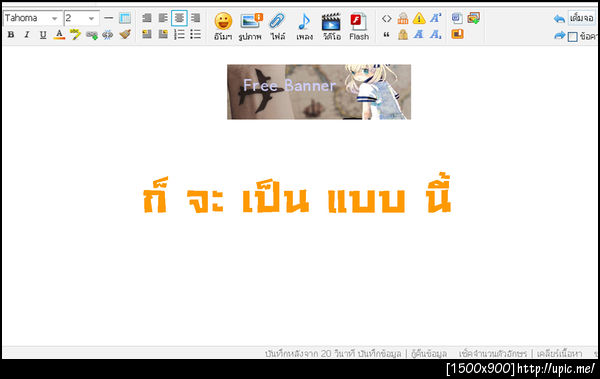
Task: Open the font color picker
Action: pos(59,35)
